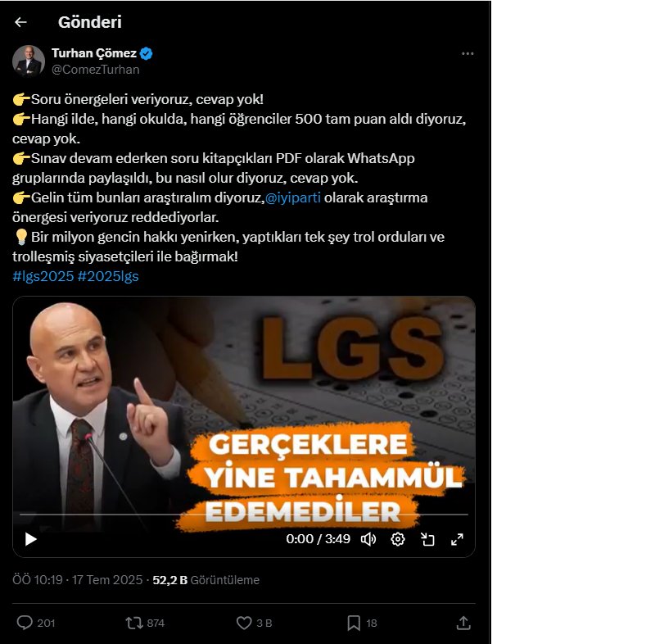Bookmark the post
Screen dimensions: 655x644
(354, 623)
